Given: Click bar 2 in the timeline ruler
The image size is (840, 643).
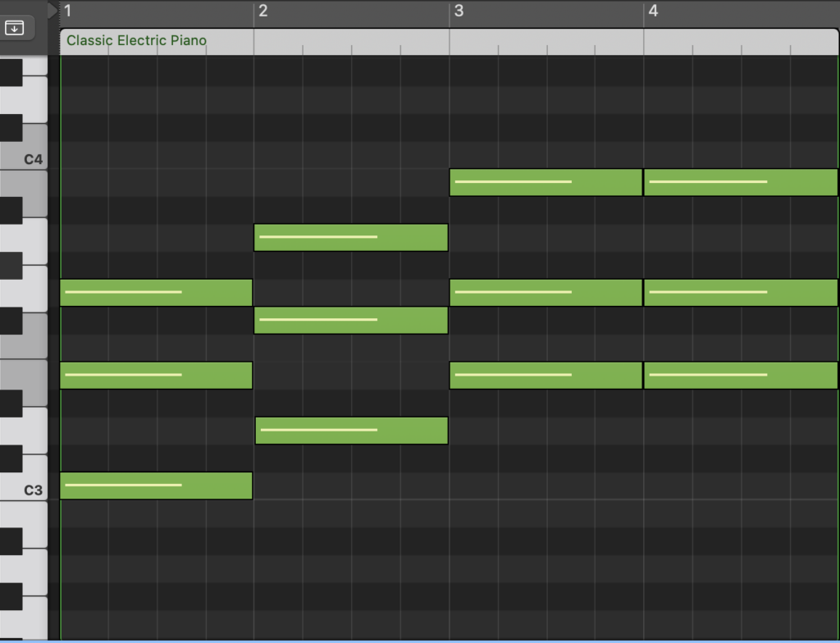Looking at the screenshot, I should coord(263,11).
